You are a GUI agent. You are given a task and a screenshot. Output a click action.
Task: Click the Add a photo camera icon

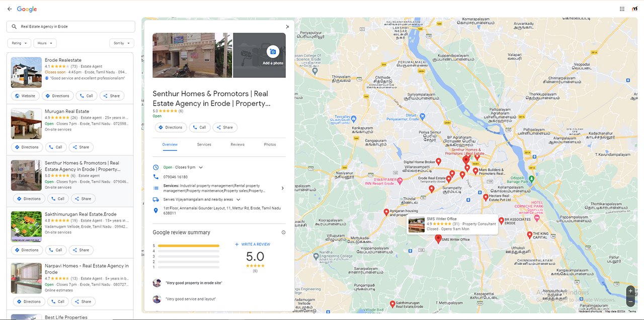[x=273, y=51]
